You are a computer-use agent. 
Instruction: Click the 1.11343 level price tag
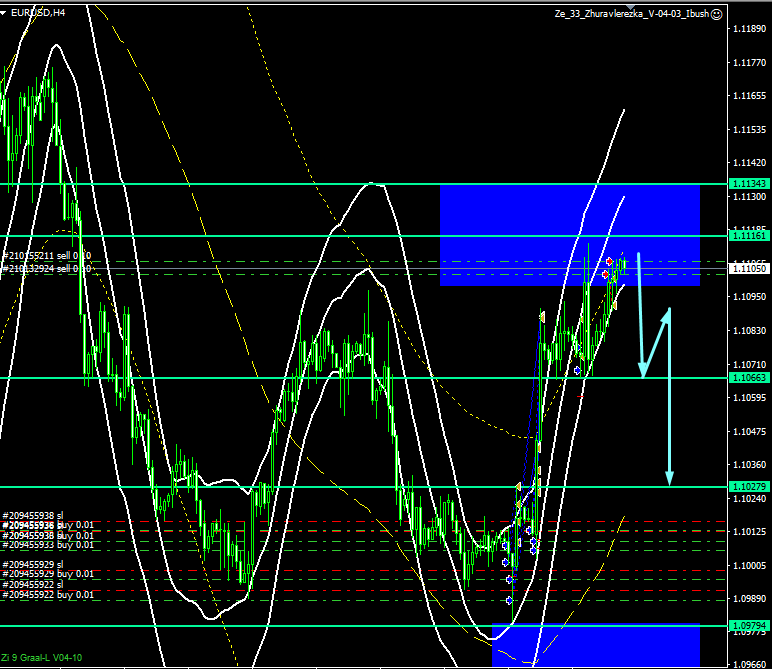[749, 184]
